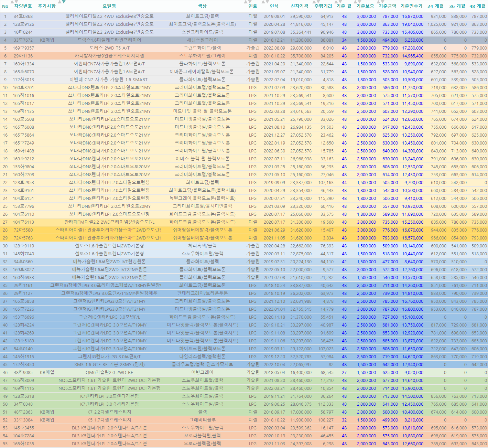Click descending sort triangle between 주행거리 and 기준 월
The image size is (488, 448).
click(339, 2)
